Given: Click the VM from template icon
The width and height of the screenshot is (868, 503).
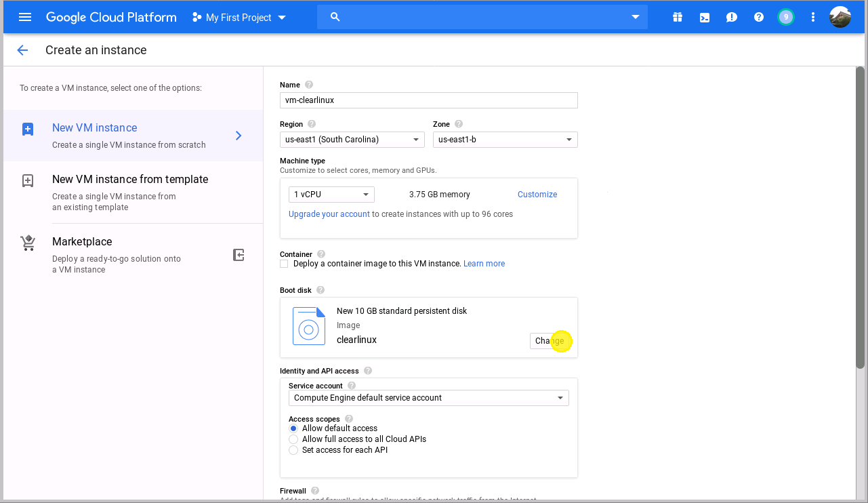Looking at the screenshot, I should (28, 180).
